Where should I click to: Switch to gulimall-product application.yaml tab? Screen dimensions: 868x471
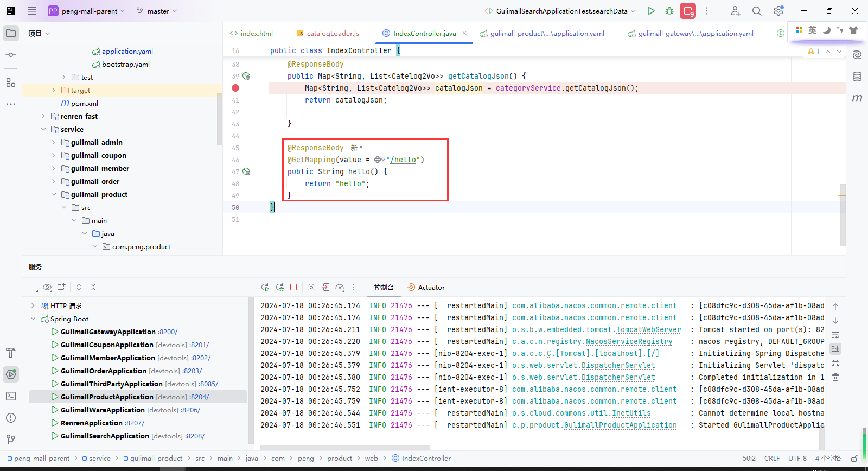pos(542,33)
